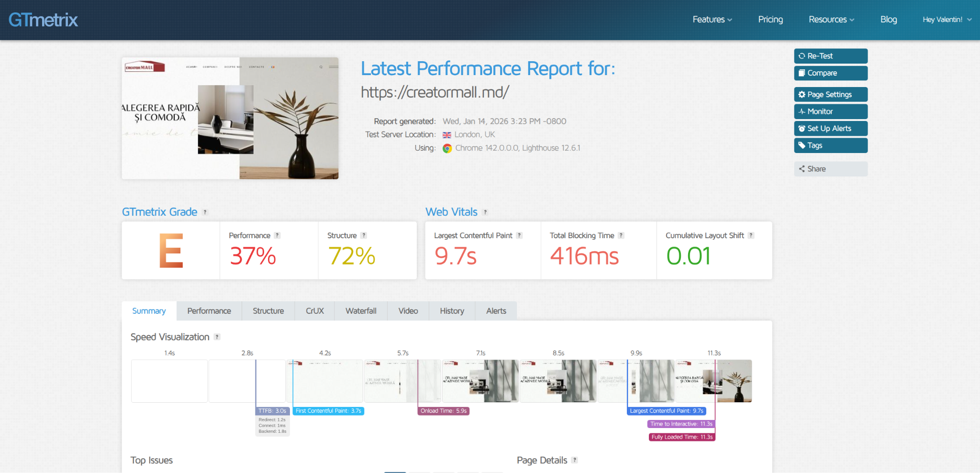Click the GTmetrix logo
This screenshot has height=473, width=980.
click(x=43, y=20)
